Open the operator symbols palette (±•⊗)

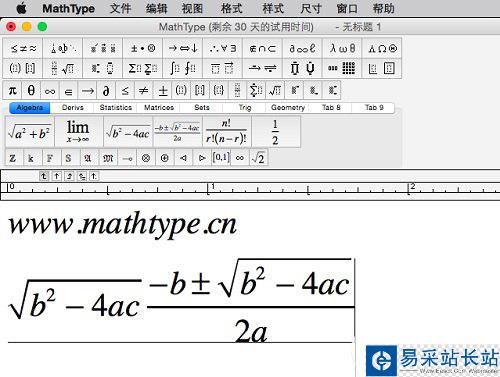tap(143, 49)
